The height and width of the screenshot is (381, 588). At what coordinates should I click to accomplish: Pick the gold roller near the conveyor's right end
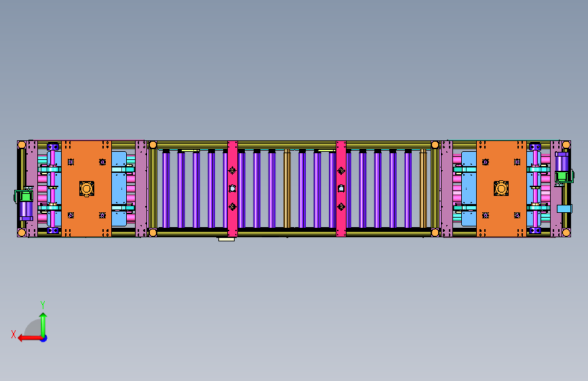pos(423,188)
